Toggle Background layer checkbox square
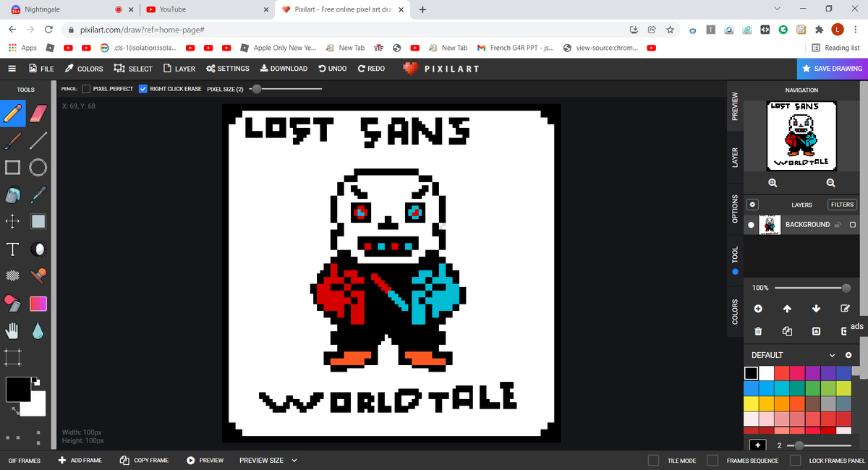Image resolution: width=868 pixels, height=470 pixels. pyautogui.click(x=854, y=225)
